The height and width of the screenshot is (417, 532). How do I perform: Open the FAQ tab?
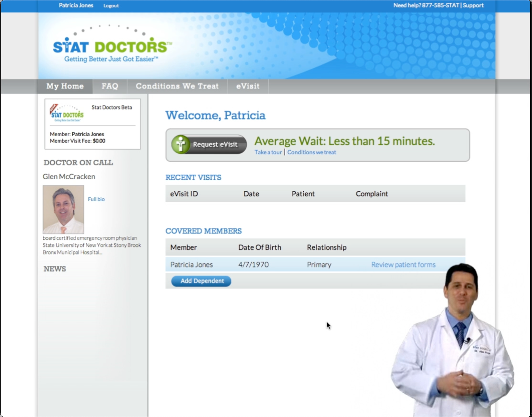click(110, 86)
